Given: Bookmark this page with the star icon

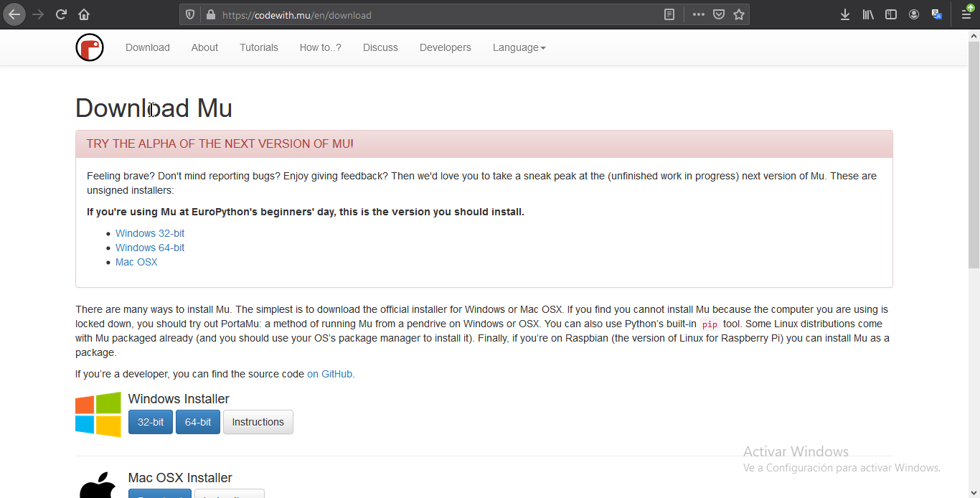Looking at the screenshot, I should coord(740,14).
